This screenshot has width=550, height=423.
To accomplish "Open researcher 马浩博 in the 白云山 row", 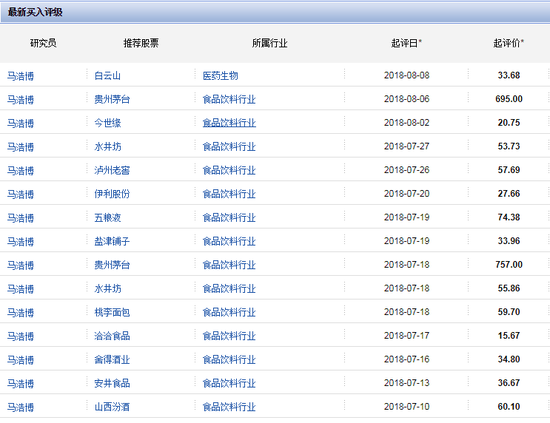I will click(x=21, y=76).
